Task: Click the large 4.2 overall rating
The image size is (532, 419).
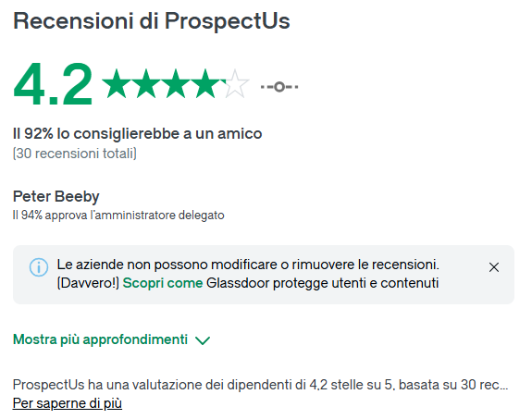Action: click(x=53, y=84)
